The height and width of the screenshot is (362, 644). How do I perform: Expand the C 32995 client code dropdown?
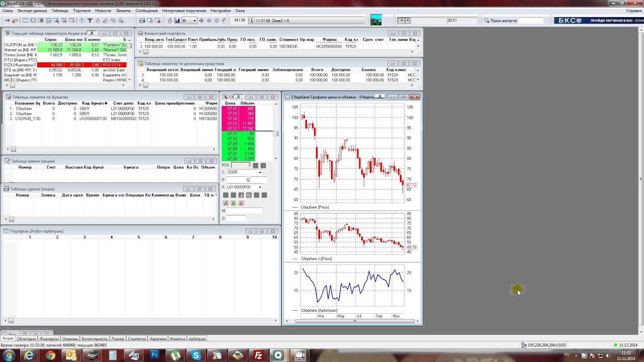(260, 172)
